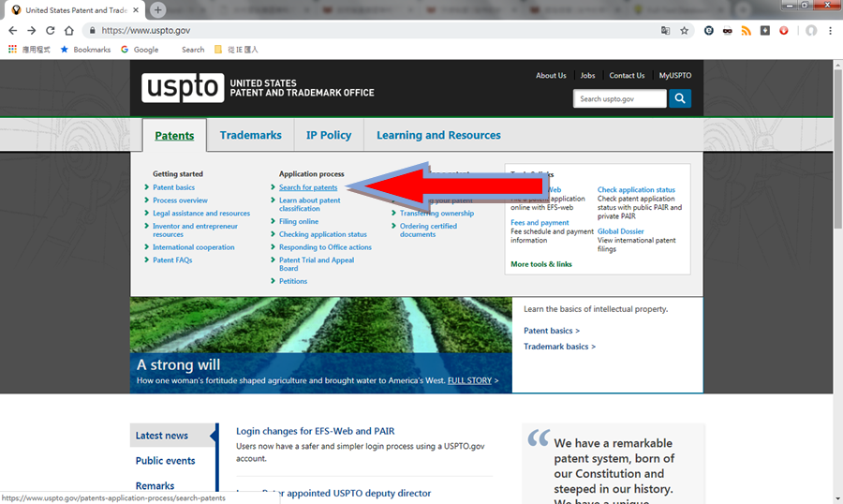Open MyUSPTO link
The width and height of the screenshot is (843, 504).
[675, 75]
